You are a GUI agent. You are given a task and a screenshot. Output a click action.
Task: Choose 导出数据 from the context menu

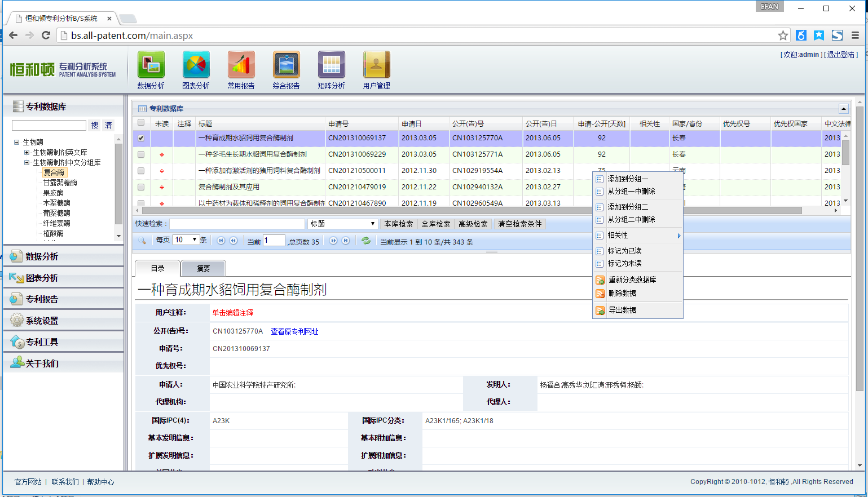622,310
